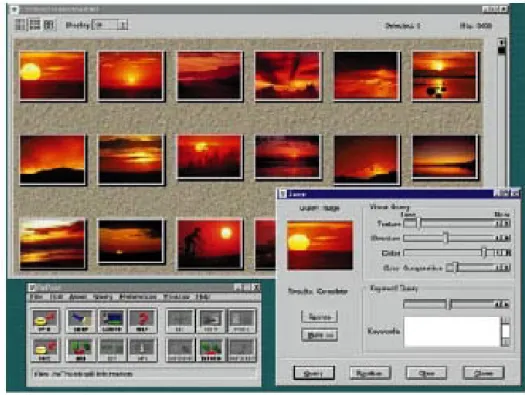Select the silhouetted person sunset thumbnail

[x=210, y=243]
